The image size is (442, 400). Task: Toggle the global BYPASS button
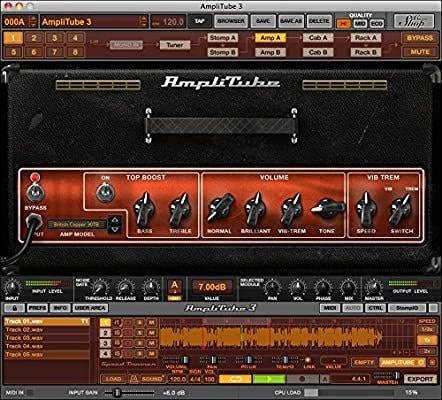420,38
